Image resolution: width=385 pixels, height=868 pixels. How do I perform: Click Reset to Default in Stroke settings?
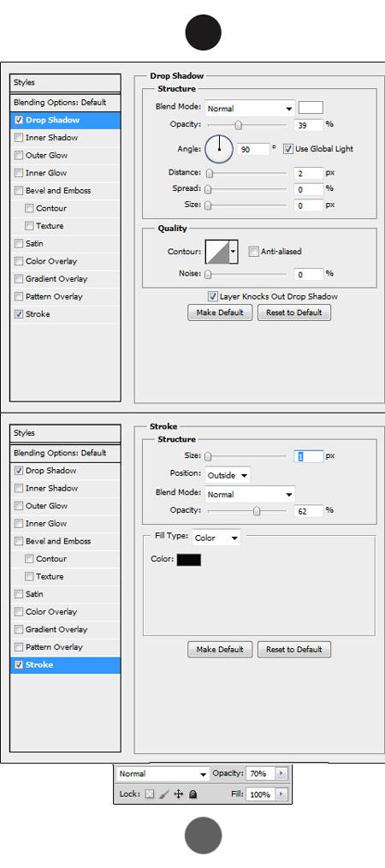[294, 650]
